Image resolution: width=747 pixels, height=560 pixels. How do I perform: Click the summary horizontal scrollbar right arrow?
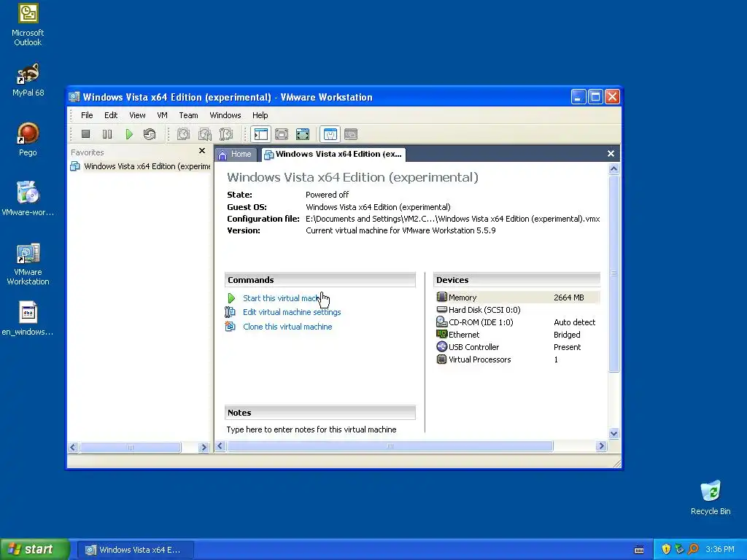click(601, 446)
